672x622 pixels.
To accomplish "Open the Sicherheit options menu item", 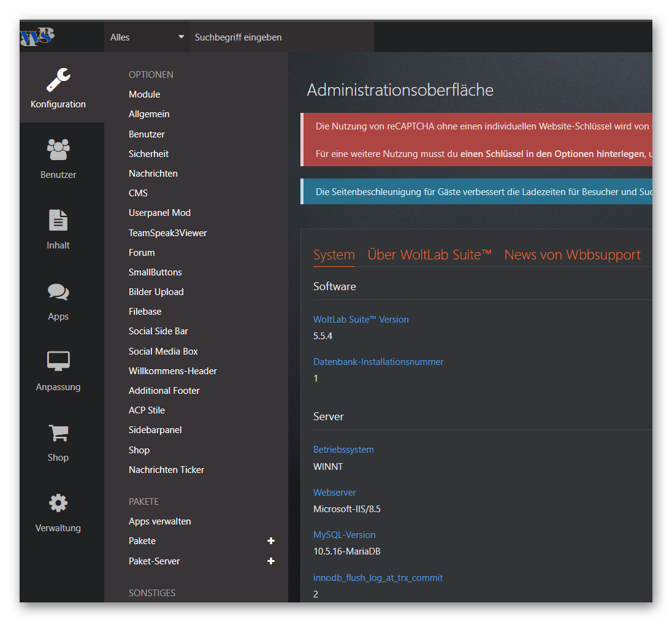I will click(x=148, y=154).
